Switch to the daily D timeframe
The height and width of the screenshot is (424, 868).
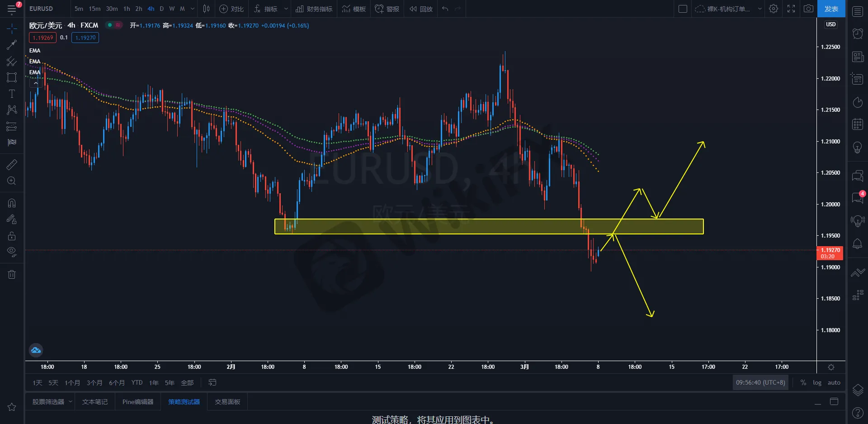point(162,9)
